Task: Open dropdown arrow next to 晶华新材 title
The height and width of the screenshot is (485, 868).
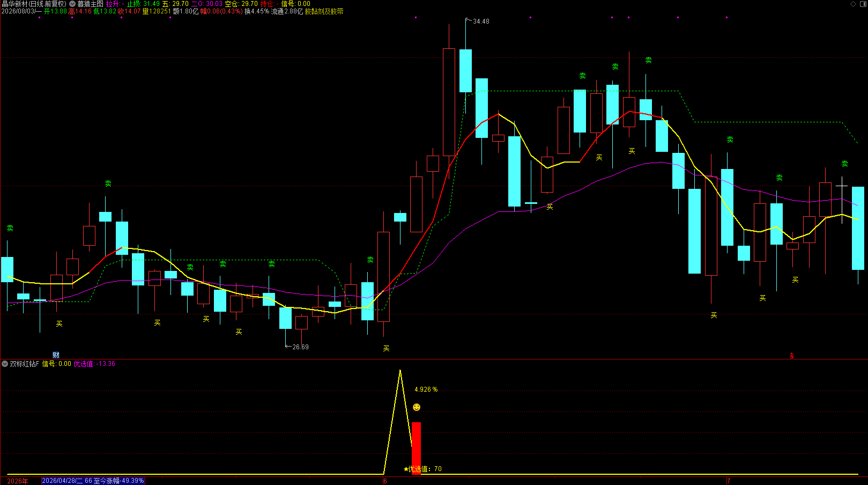Action: (72, 4)
